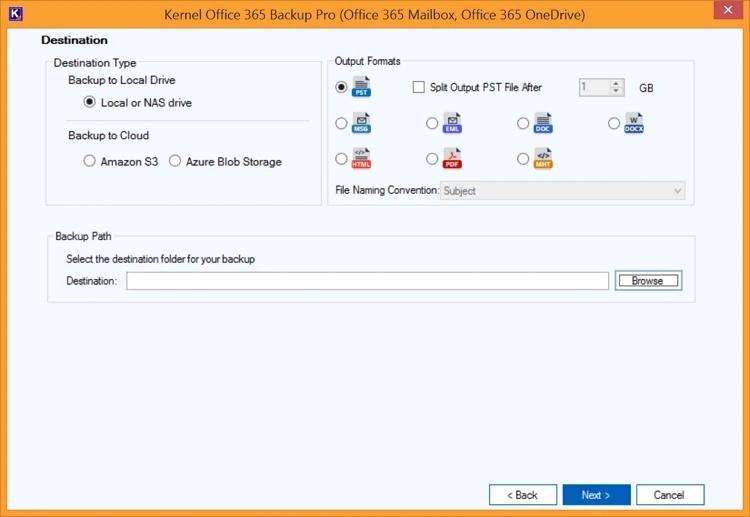Close the Kernel Office 365 Backup window
The width and height of the screenshot is (750, 517).
728,10
